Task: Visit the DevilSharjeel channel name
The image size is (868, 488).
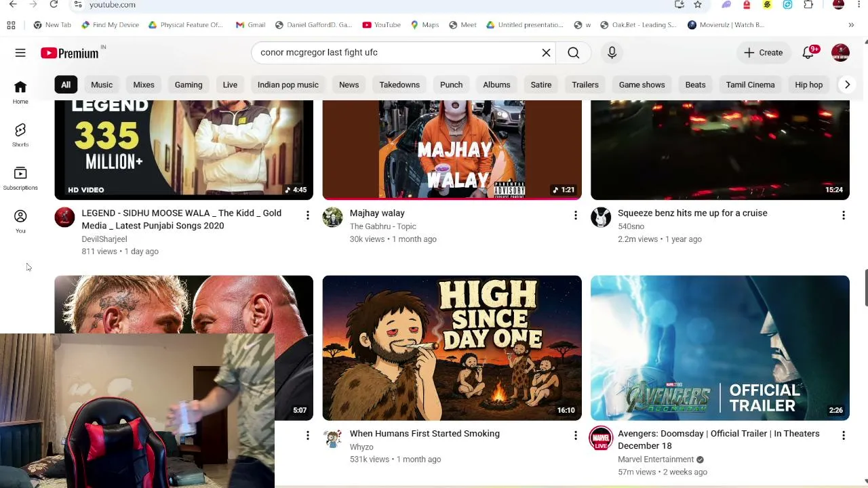Action: coord(104,239)
